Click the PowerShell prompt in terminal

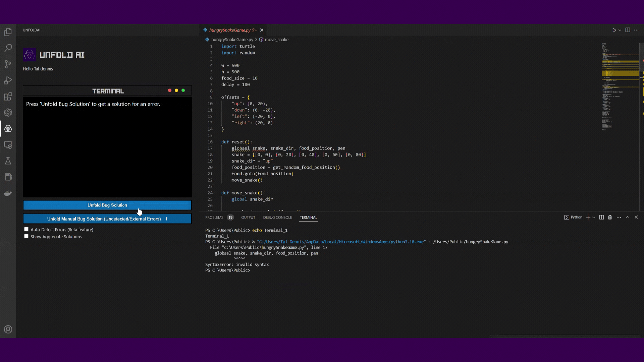click(227, 270)
